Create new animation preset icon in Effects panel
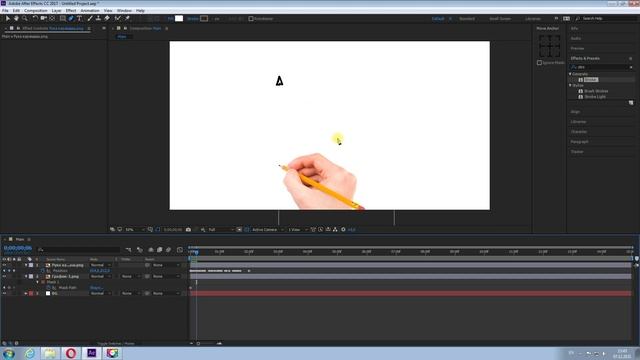640x360 pixels. click(x=631, y=103)
